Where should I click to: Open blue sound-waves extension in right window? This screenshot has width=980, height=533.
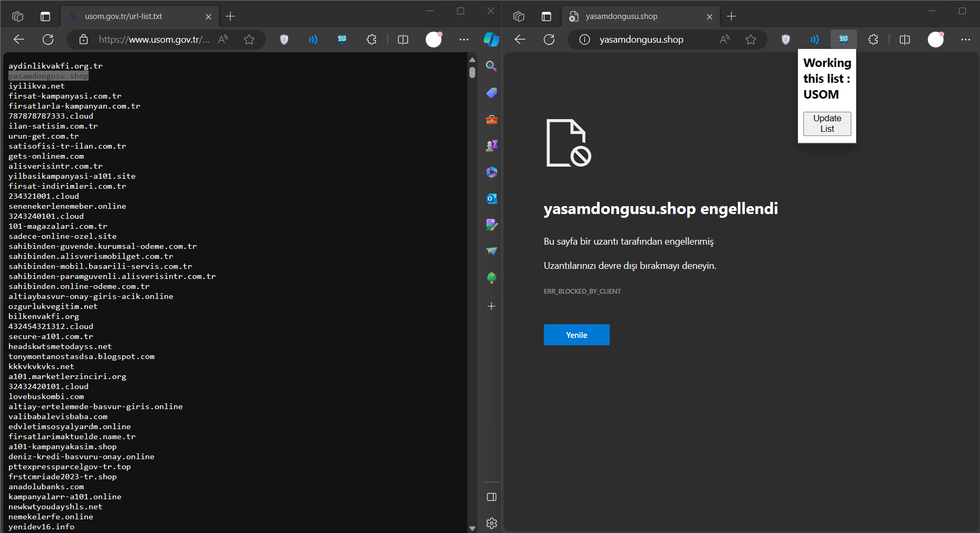815,40
